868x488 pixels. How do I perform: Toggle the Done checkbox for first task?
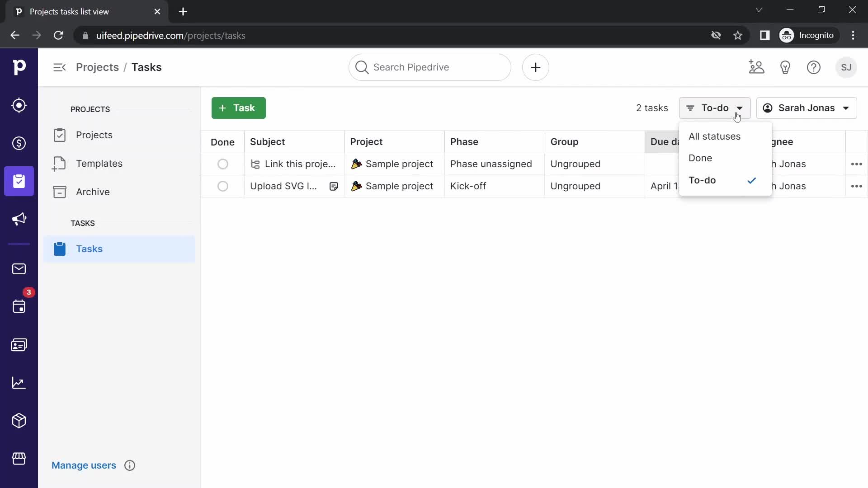click(x=223, y=164)
